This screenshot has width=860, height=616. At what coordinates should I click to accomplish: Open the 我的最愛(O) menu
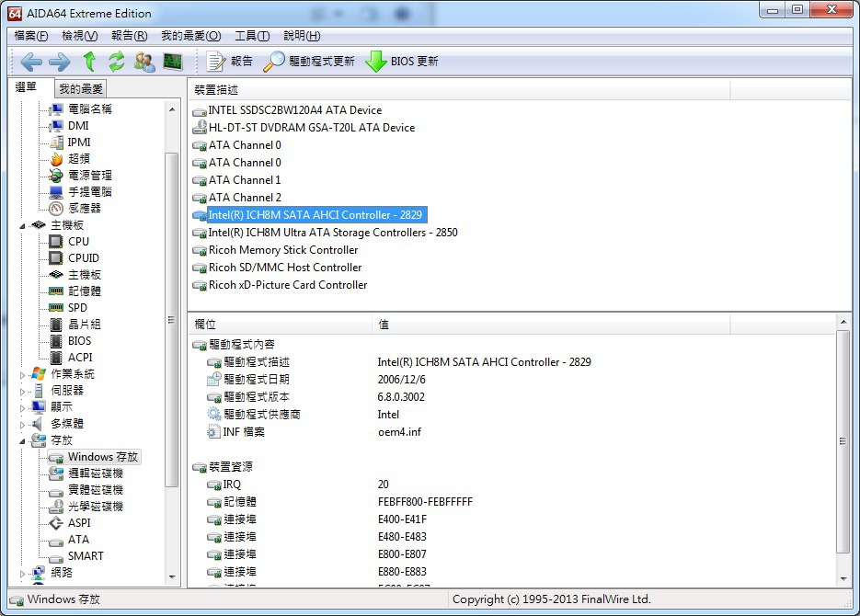[x=191, y=36]
